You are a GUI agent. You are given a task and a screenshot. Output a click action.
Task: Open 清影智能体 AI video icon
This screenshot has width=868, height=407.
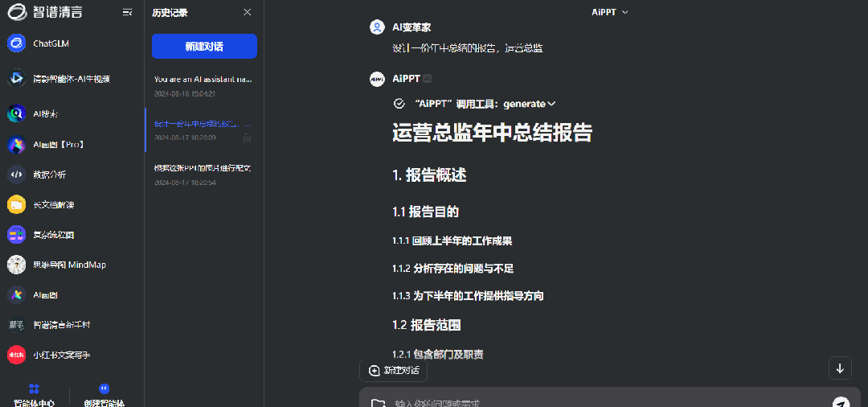[x=17, y=79]
